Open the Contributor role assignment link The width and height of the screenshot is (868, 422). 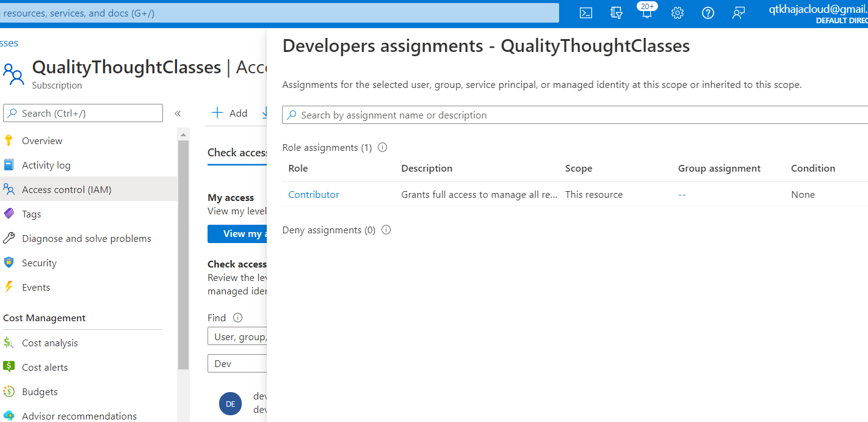point(313,194)
